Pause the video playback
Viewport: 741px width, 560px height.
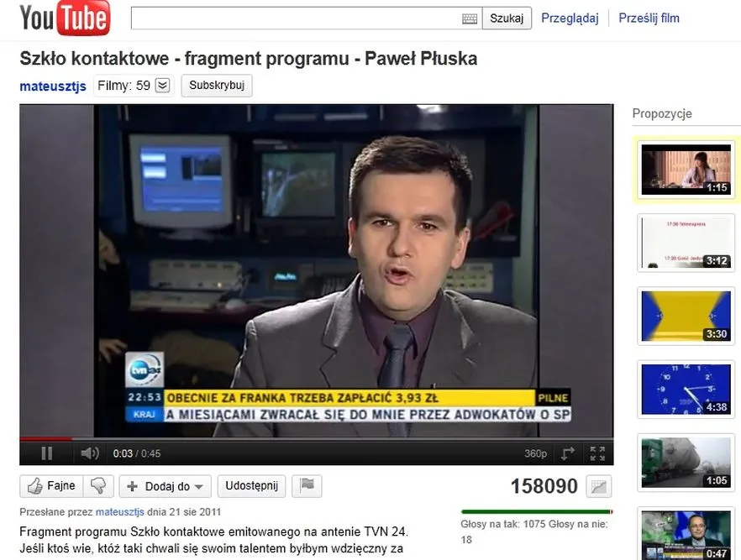47,453
